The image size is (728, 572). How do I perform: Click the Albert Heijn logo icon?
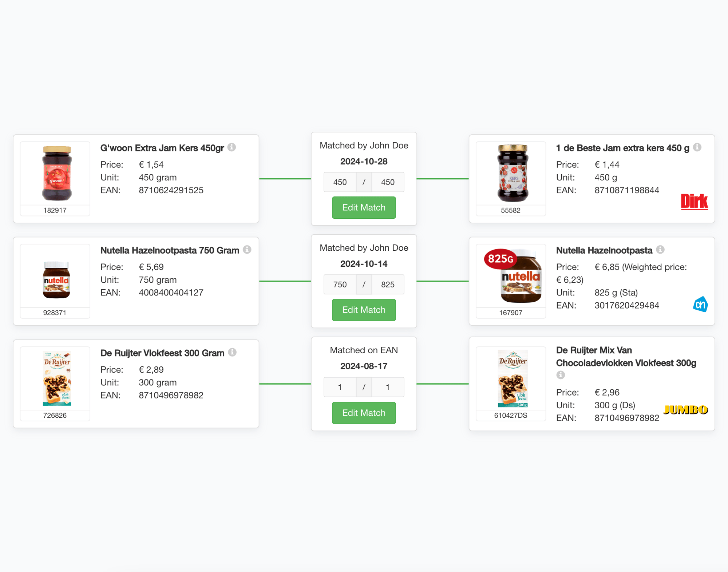click(700, 304)
